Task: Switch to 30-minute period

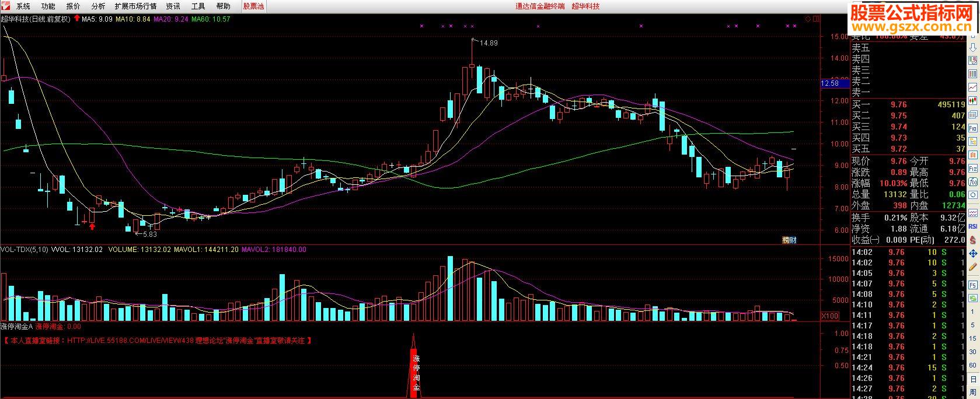Action: pyautogui.click(x=973, y=352)
